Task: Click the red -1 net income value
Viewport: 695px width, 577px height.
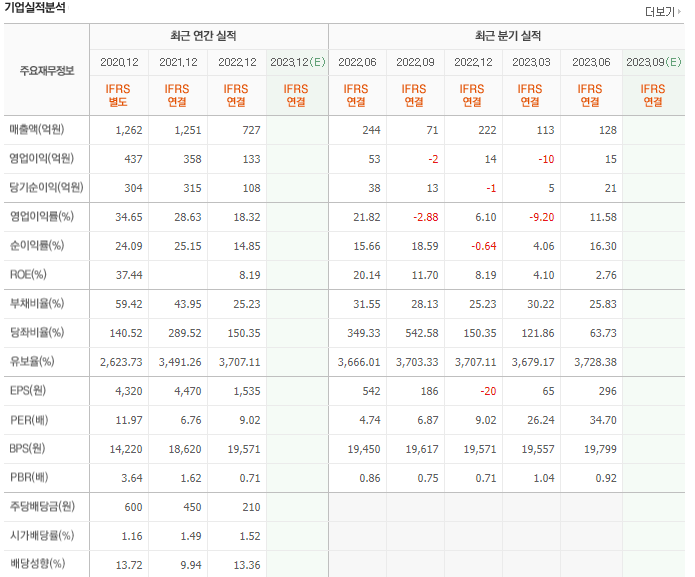Action: click(x=491, y=188)
